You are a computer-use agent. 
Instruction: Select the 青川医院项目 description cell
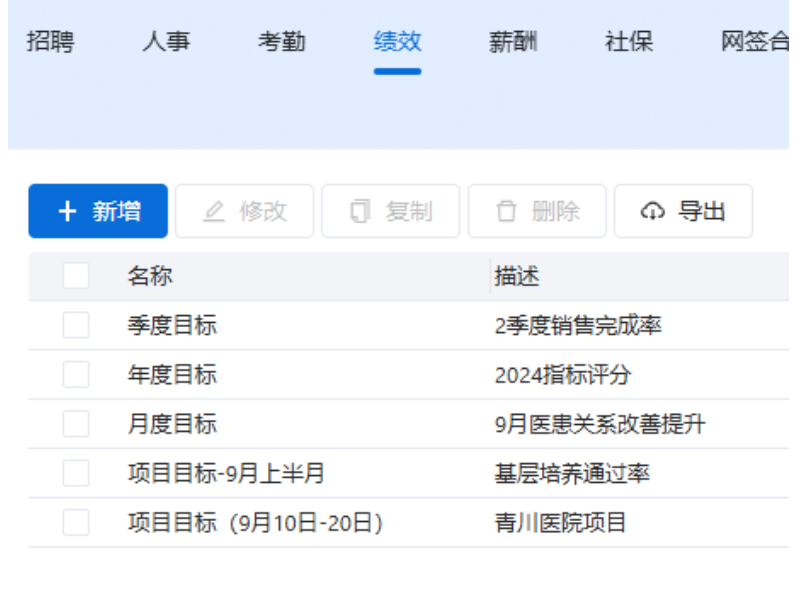tap(560, 522)
